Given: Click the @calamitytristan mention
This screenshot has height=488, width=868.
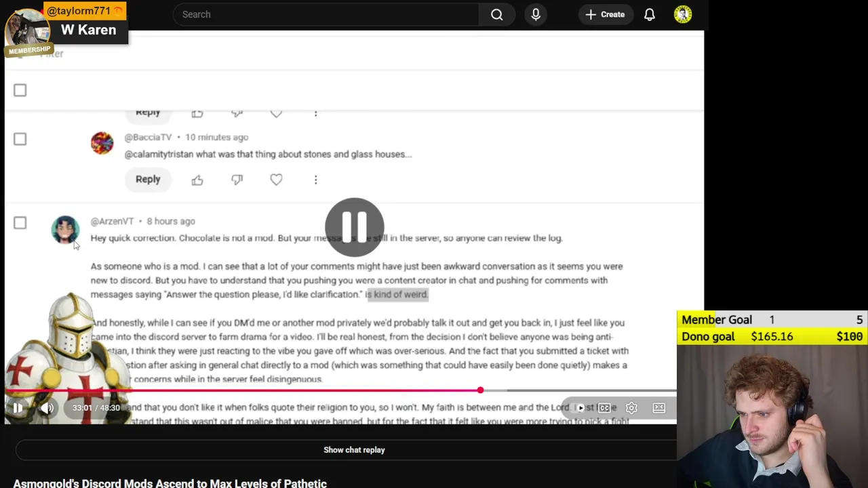Looking at the screenshot, I should [159, 154].
